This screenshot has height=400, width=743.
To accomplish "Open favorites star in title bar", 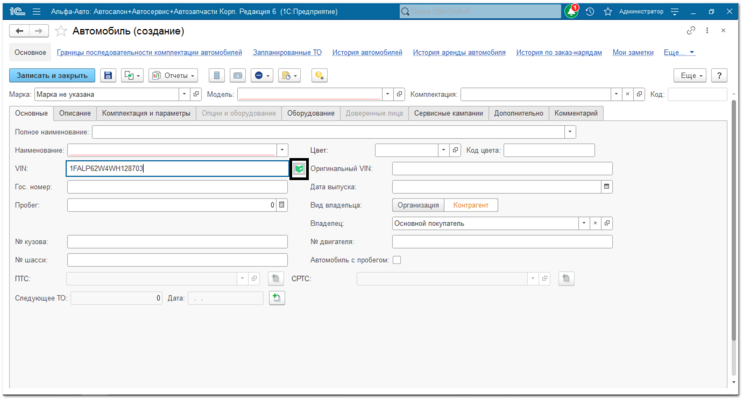I will click(x=608, y=11).
